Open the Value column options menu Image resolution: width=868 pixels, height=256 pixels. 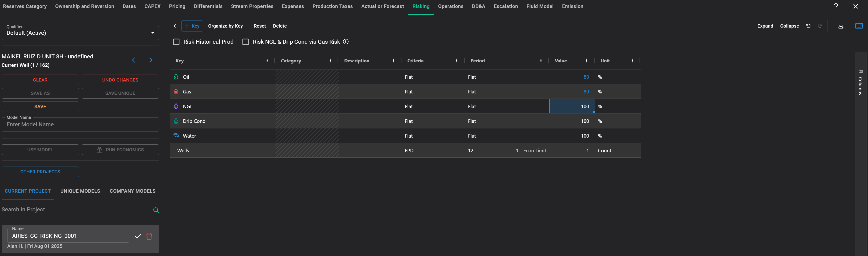pyautogui.click(x=586, y=61)
